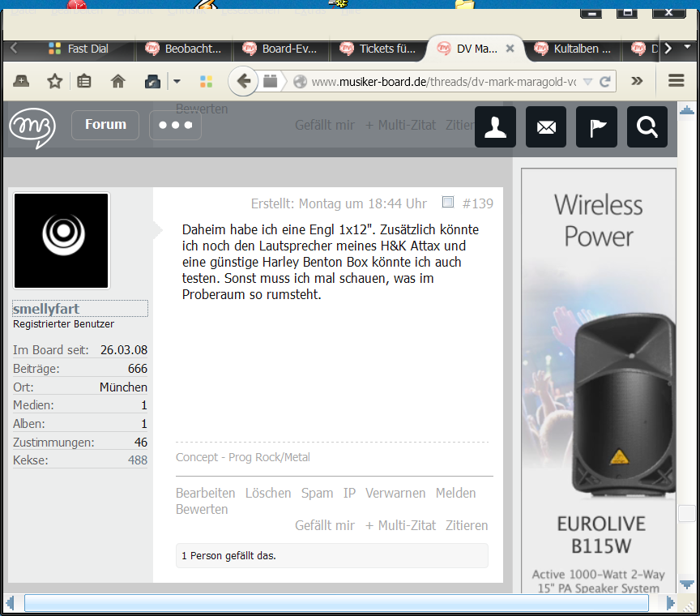The image size is (700, 616).
Task: Open the messages envelope icon
Action: coord(546,127)
